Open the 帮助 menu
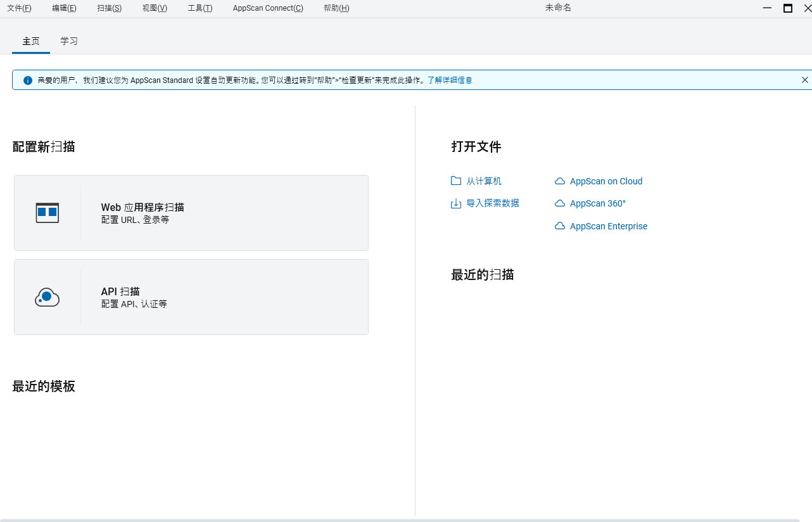The image size is (812, 522). [x=336, y=8]
